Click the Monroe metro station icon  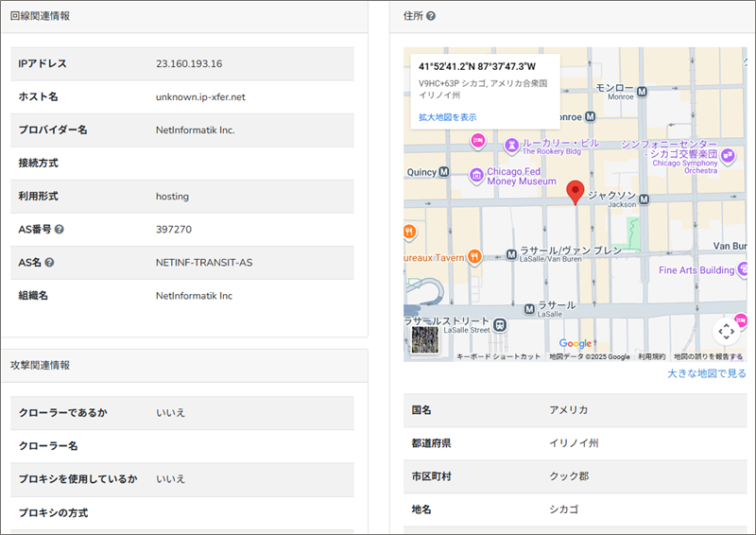pyautogui.click(x=643, y=91)
